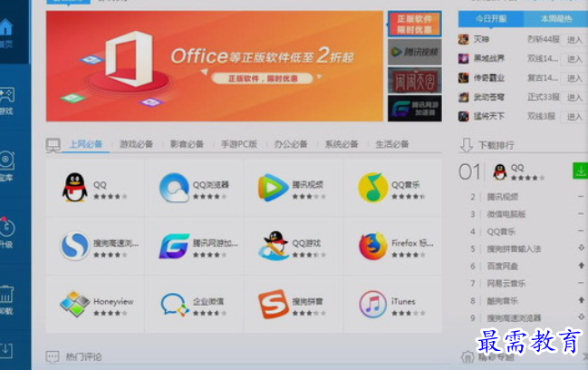Click the QQ penguin icon in the app grid
This screenshot has height=370, width=588.
pyautogui.click(x=74, y=187)
